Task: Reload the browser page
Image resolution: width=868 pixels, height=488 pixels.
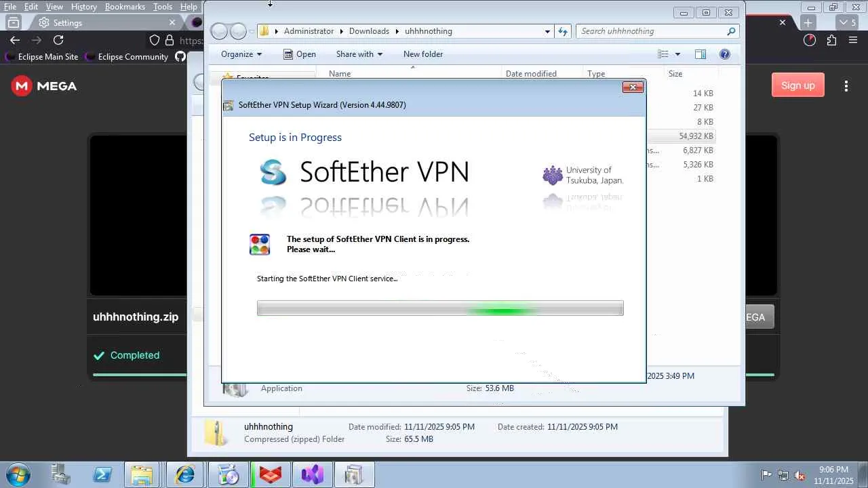Action: (58, 40)
